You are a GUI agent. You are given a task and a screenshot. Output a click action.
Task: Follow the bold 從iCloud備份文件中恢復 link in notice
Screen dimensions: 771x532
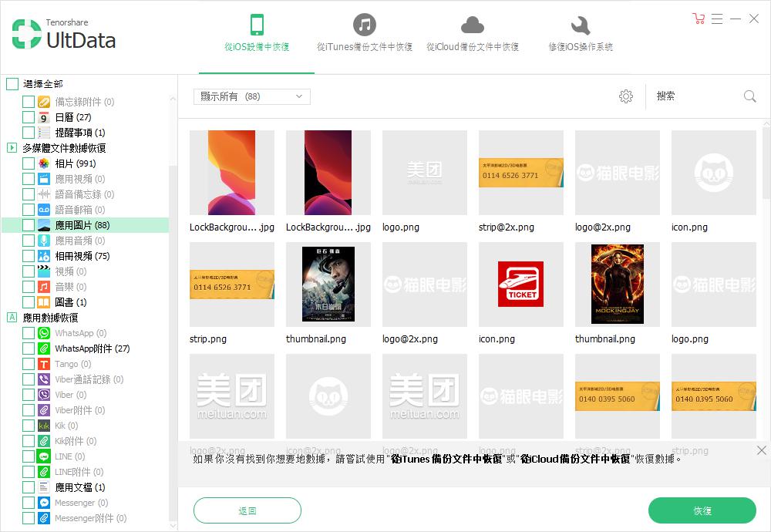pyautogui.click(x=575, y=460)
